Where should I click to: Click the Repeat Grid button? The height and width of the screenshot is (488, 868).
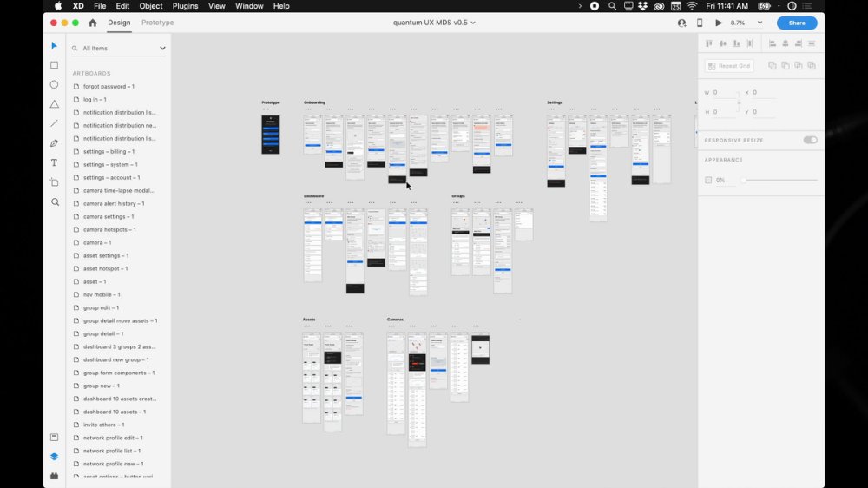(x=729, y=66)
